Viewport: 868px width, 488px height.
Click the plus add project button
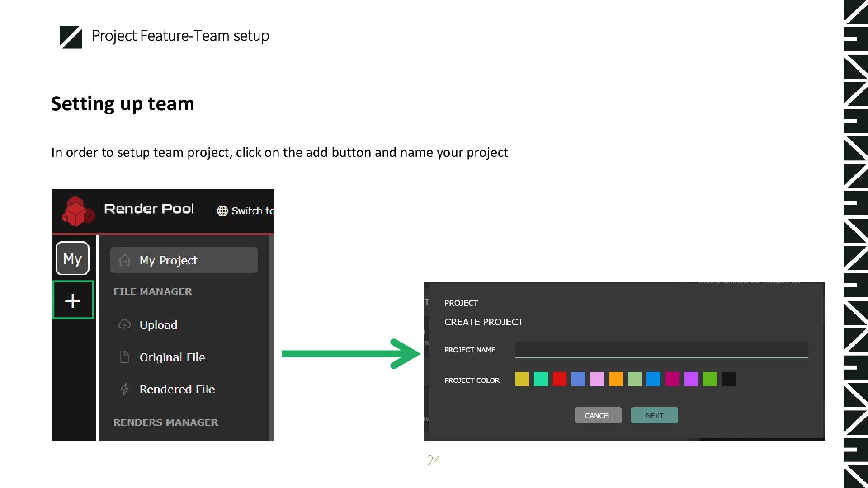tap(73, 300)
